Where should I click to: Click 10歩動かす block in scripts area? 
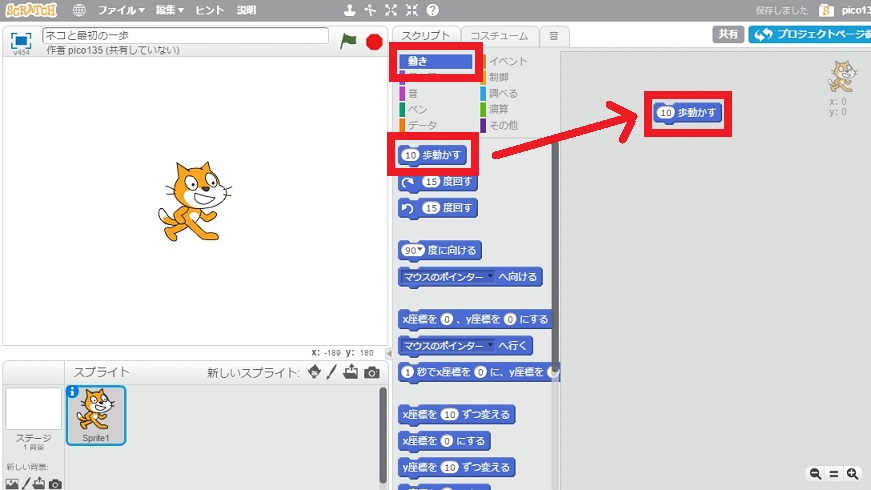point(688,113)
